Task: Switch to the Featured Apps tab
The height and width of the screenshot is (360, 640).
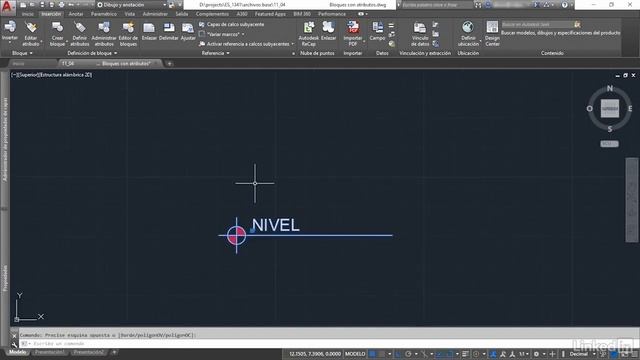Action: 270,14
